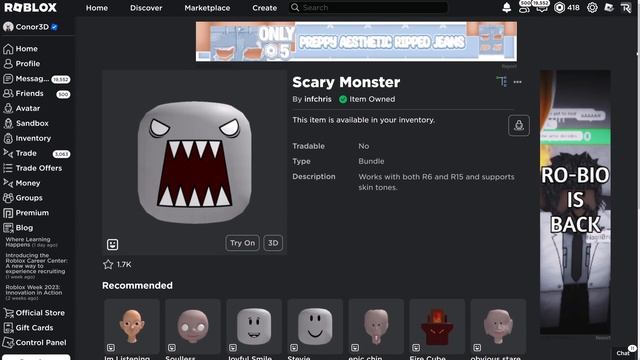Open the friends icon in top bar
Screen dimensions: 640x360
[x=524, y=7]
